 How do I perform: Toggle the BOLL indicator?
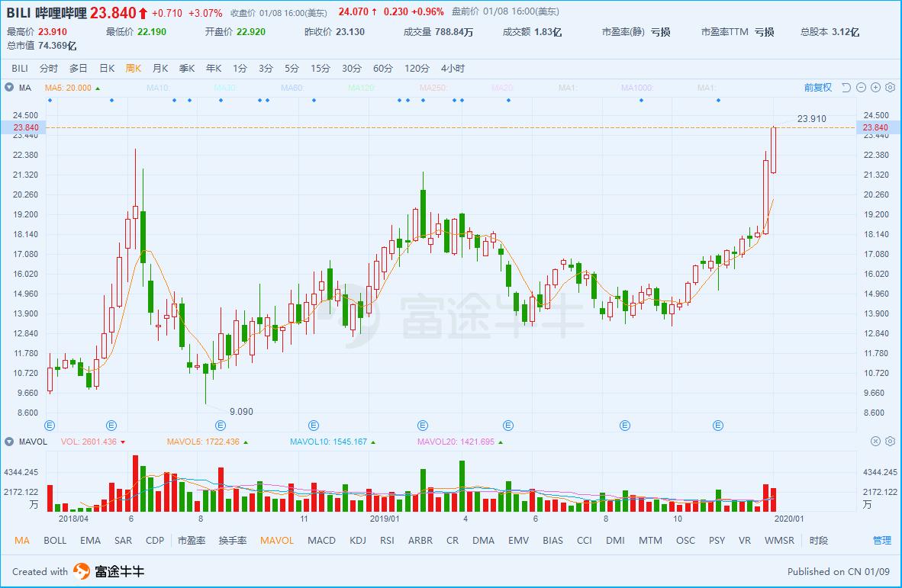(55, 540)
